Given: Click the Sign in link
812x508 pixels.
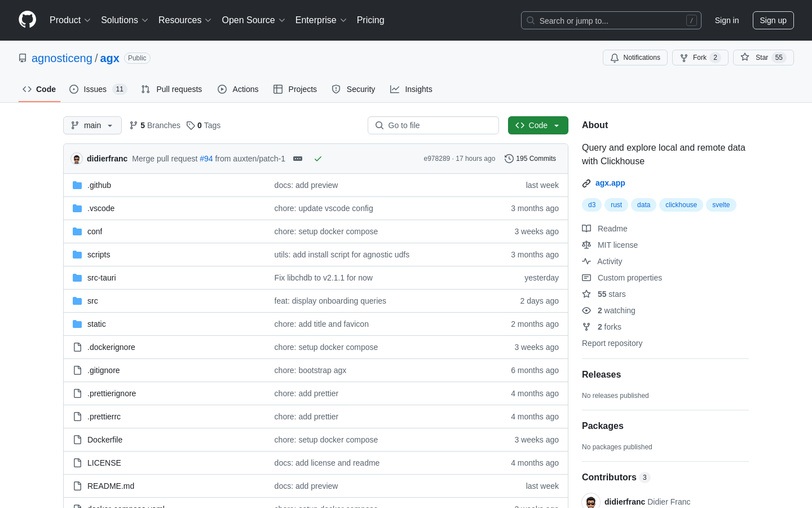Looking at the screenshot, I should pos(727,20).
